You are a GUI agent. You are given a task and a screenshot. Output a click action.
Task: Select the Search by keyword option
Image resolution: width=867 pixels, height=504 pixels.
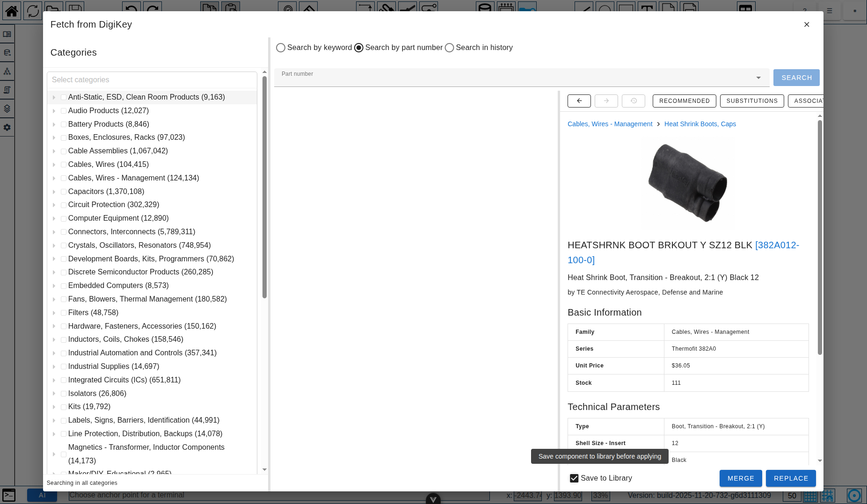pos(281,48)
